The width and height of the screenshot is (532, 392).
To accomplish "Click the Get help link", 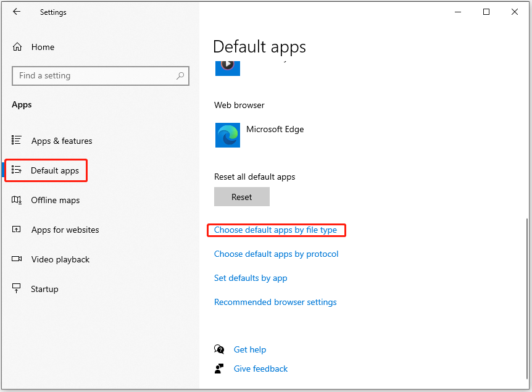I will 250,349.
